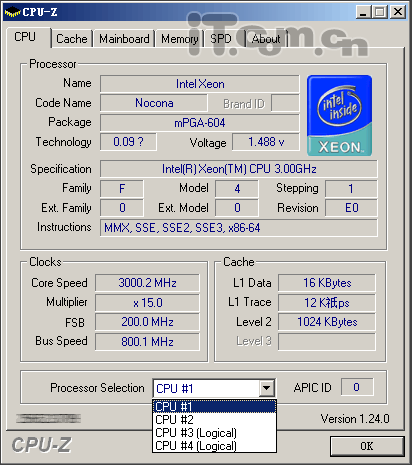Click the Model value 4
Screen dimensions: 412x465
click(x=237, y=189)
